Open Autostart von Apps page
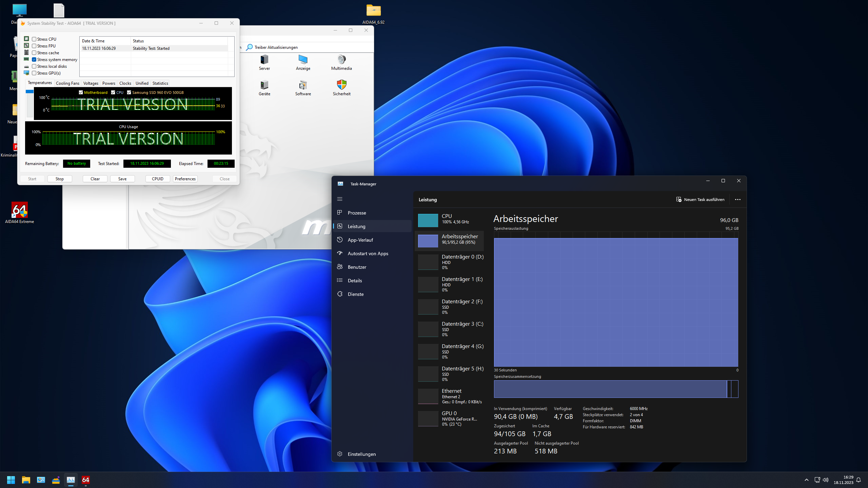The image size is (868, 488). click(372, 253)
